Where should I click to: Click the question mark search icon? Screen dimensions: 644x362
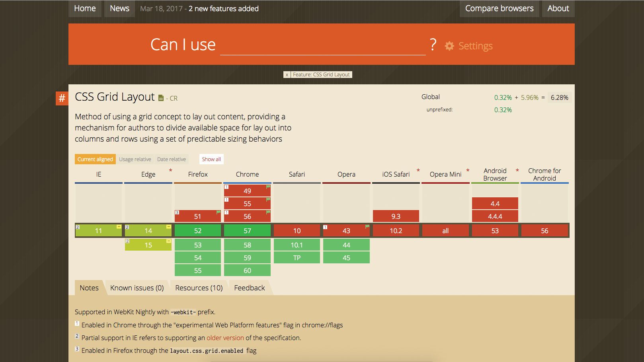click(x=433, y=45)
